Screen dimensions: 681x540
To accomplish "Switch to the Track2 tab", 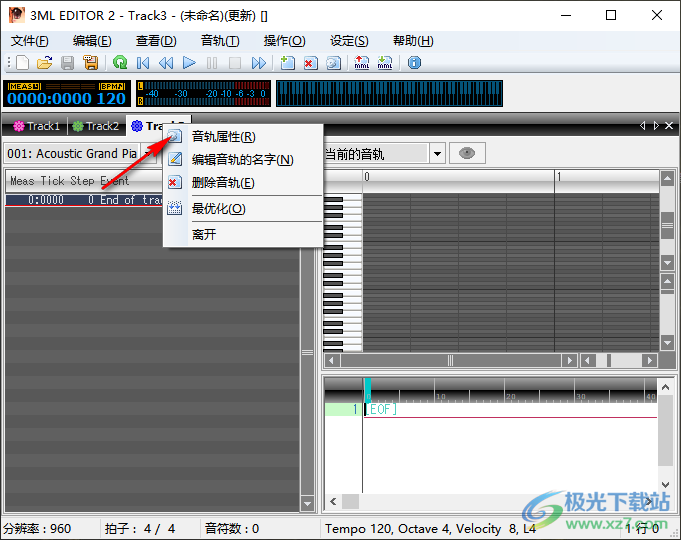I will click(x=96, y=126).
